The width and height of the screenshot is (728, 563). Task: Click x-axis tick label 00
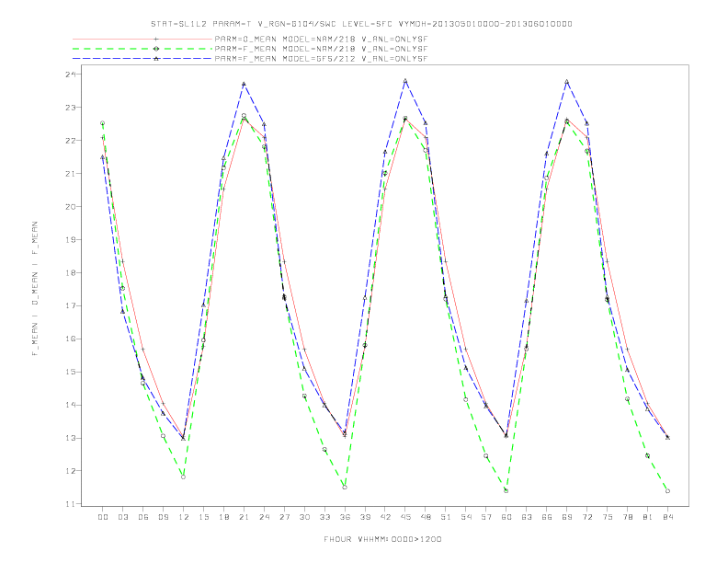click(103, 517)
